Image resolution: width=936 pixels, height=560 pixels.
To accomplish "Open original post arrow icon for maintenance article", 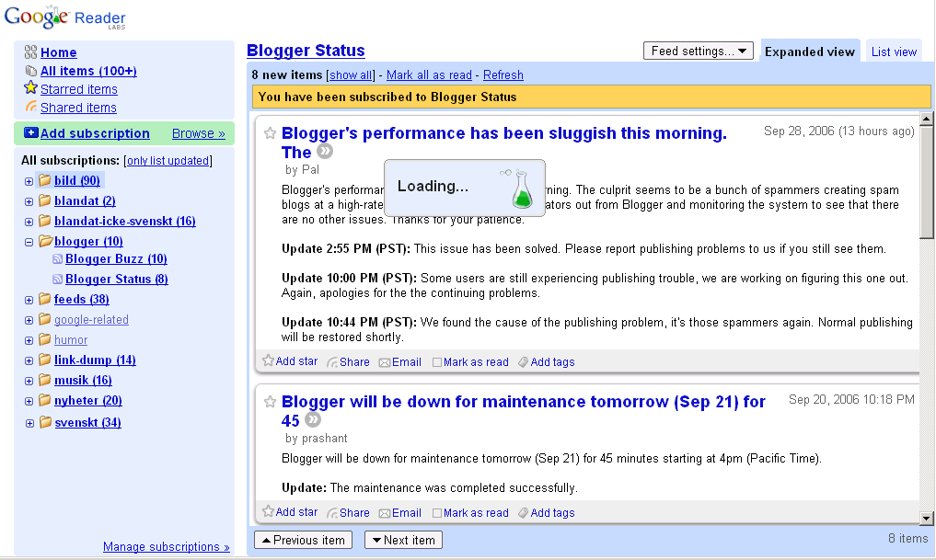I will tap(313, 420).
